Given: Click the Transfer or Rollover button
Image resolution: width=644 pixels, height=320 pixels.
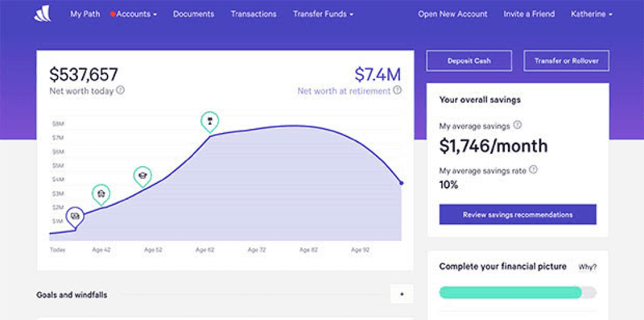Looking at the screenshot, I should (x=567, y=61).
